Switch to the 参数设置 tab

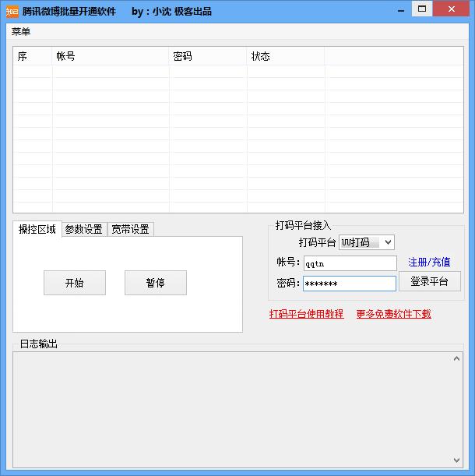83,229
